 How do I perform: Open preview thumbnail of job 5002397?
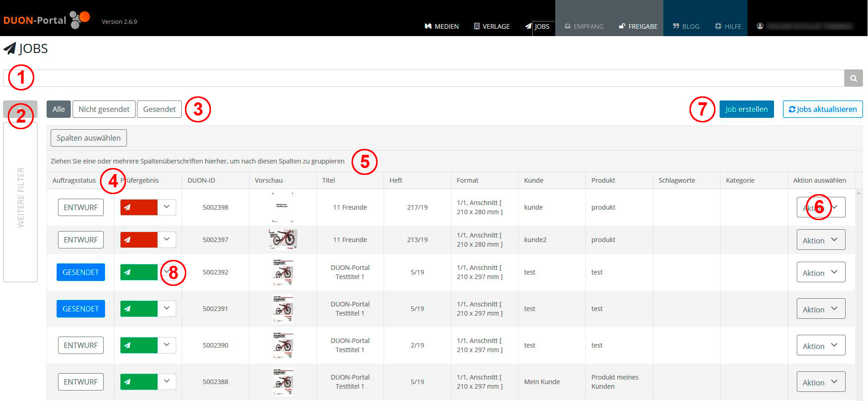pos(283,240)
